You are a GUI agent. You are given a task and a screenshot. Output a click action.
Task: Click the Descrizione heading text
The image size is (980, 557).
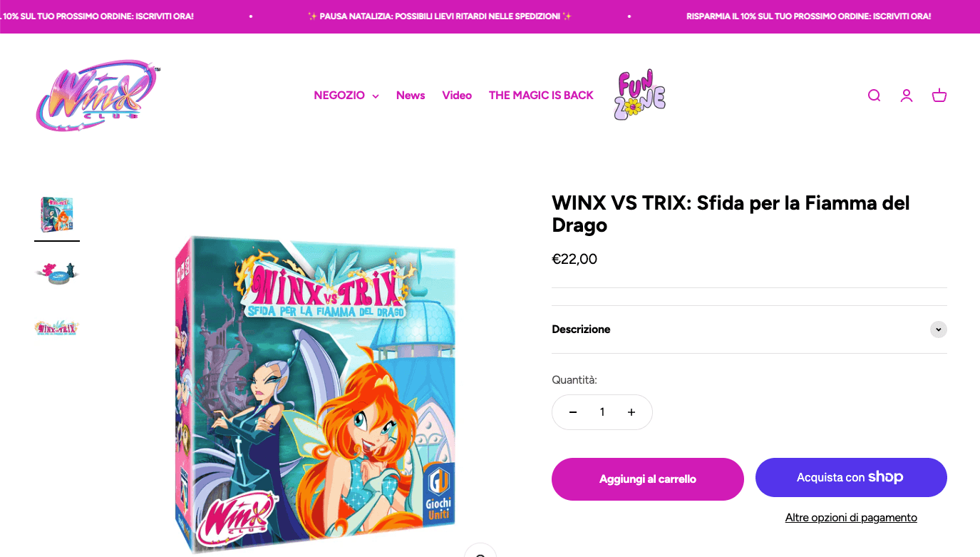[581, 329]
